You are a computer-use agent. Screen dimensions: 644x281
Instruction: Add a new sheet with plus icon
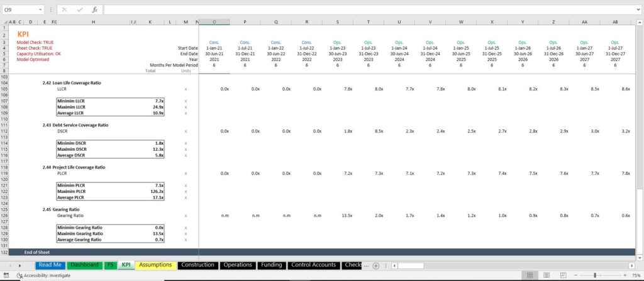pyautogui.click(x=376, y=265)
